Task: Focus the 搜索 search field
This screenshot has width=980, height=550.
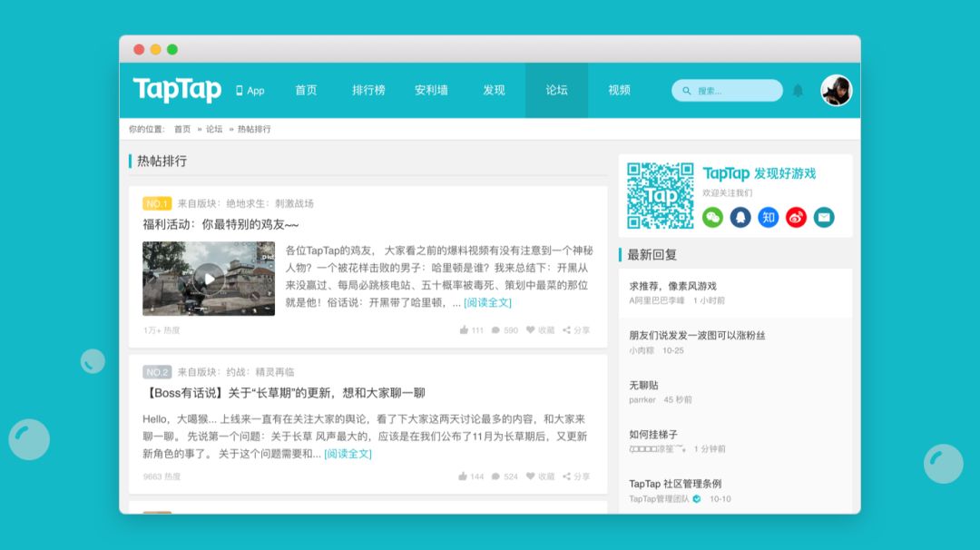Action: [x=727, y=91]
